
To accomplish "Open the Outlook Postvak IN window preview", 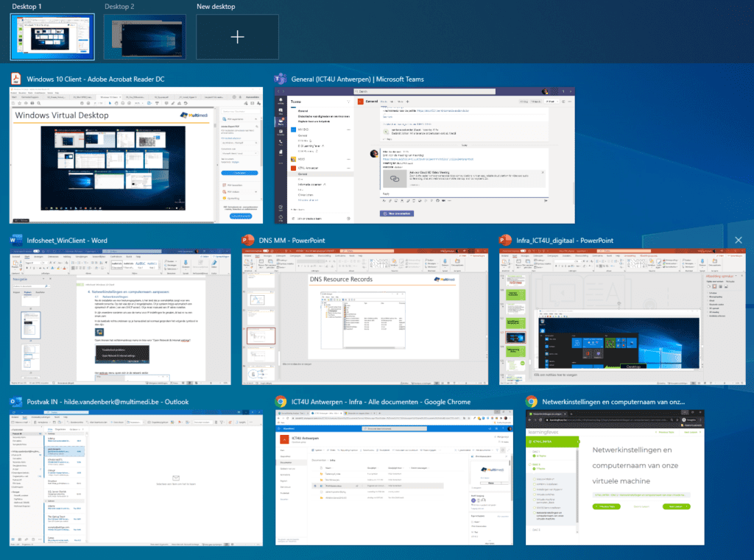I will (136, 478).
